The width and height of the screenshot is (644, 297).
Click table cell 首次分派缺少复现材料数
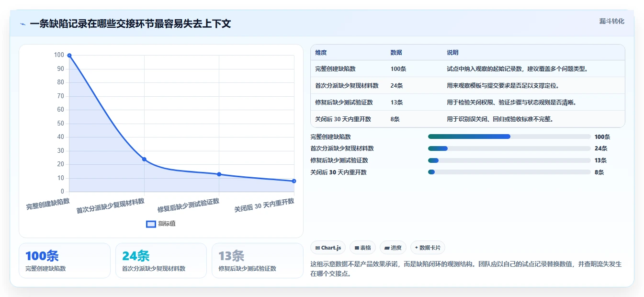click(347, 86)
